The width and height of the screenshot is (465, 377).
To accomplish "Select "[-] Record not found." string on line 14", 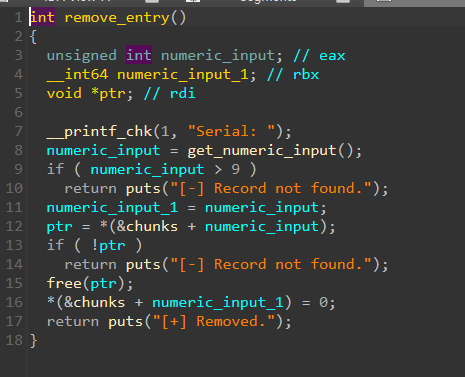I will tap(271, 264).
